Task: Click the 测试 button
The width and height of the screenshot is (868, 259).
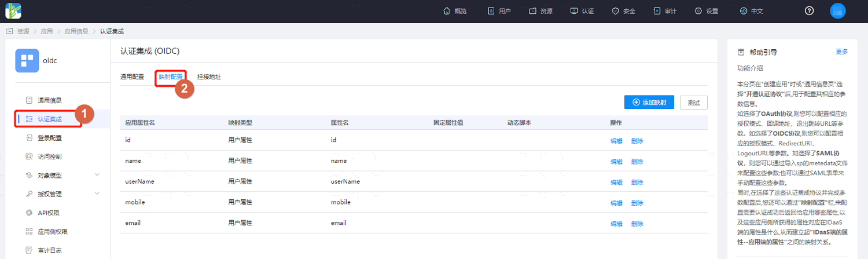Action: click(x=694, y=102)
